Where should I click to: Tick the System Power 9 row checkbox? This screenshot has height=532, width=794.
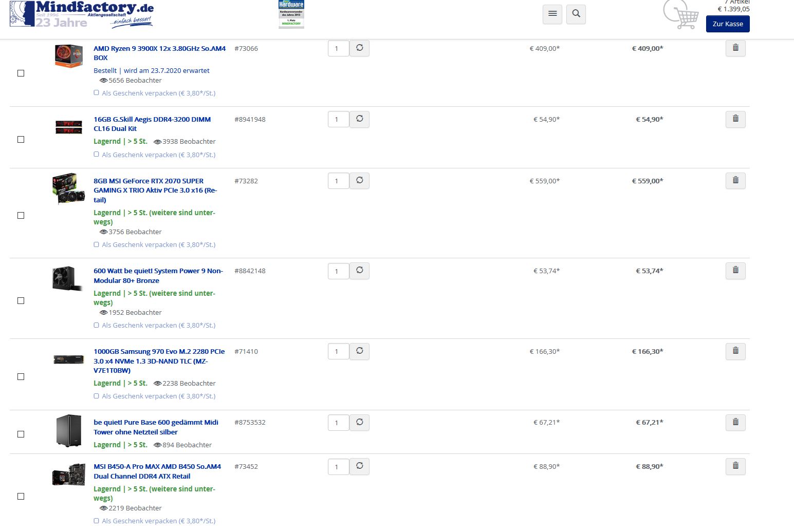click(x=21, y=301)
